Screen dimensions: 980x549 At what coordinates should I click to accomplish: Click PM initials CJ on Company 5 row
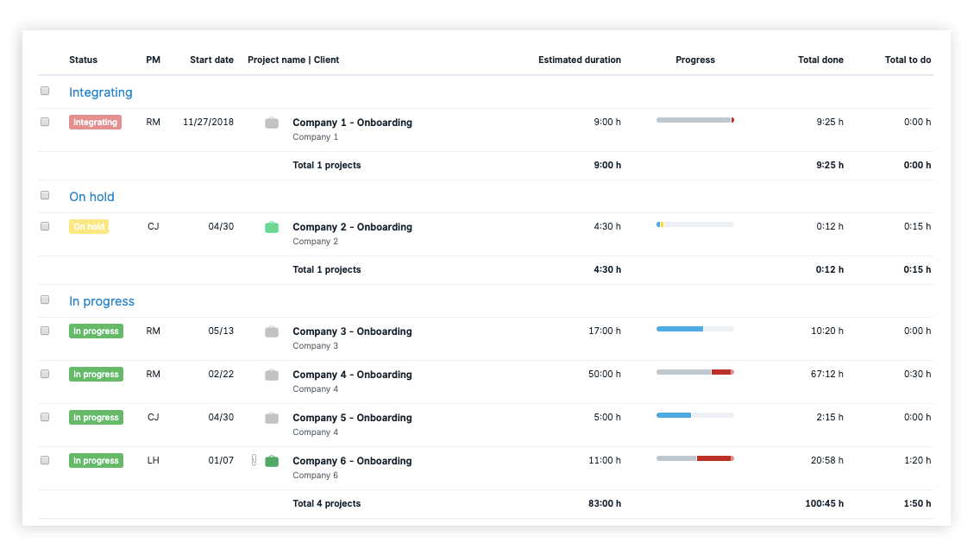(154, 417)
